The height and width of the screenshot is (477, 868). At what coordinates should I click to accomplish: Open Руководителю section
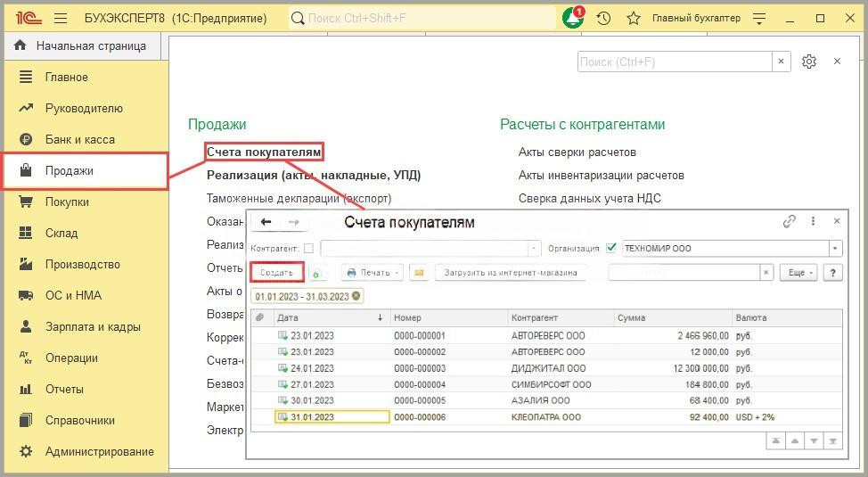coord(86,108)
